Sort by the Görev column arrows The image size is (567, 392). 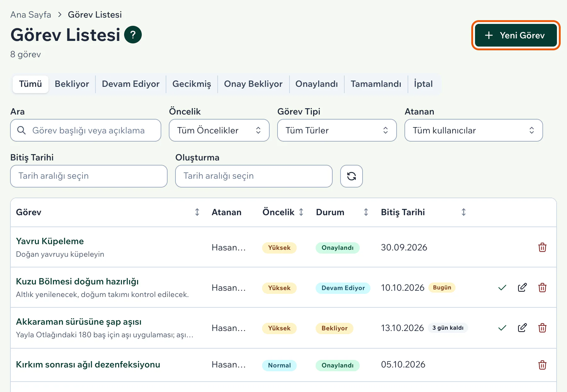point(197,212)
